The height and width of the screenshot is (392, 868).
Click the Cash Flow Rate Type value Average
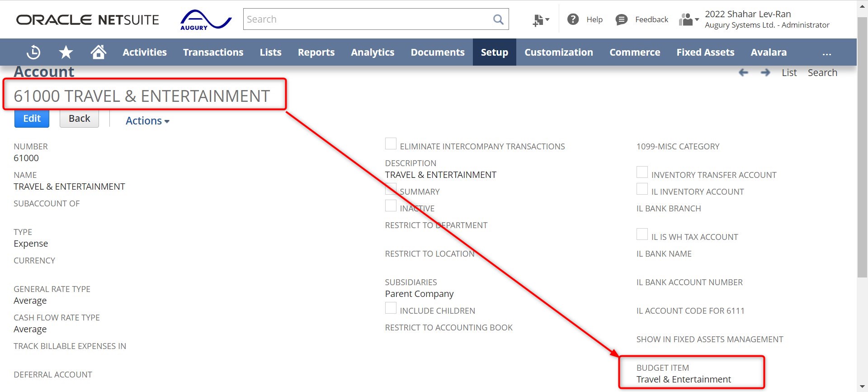coord(30,329)
